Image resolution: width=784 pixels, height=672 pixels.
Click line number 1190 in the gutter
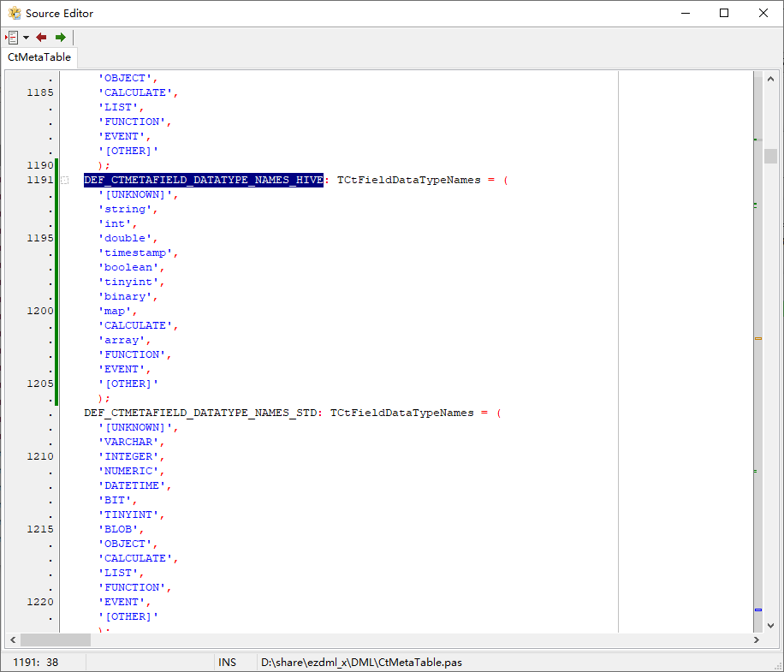pos(40,165)
